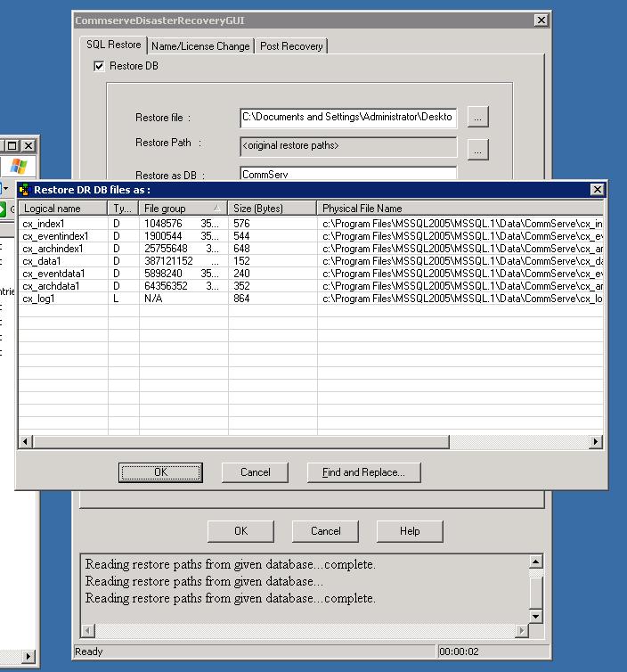The height and width of the screenshot is (672, 627).
Task: Click background window's bottom scroll right arrow
Action: [x=28, y=656]
